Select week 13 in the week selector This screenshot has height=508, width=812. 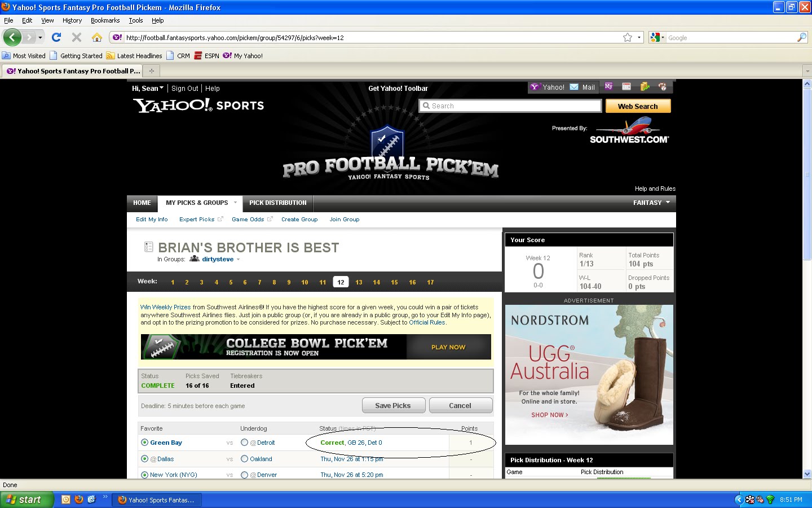click(x=359, y=282)
